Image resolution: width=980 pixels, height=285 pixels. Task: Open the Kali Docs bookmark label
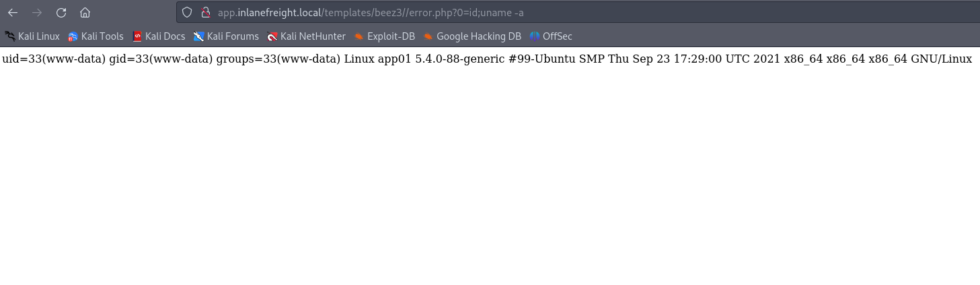165,36
